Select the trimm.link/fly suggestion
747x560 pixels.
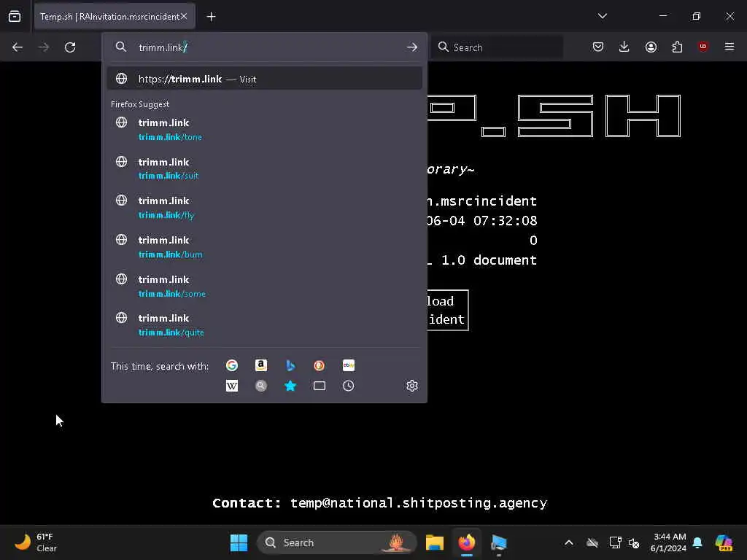pos(264,208)
